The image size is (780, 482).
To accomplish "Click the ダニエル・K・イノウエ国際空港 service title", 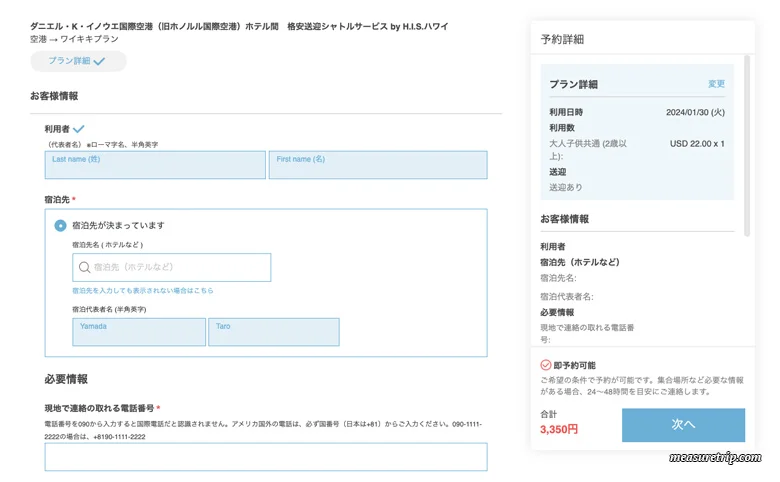I will [239, 26].
